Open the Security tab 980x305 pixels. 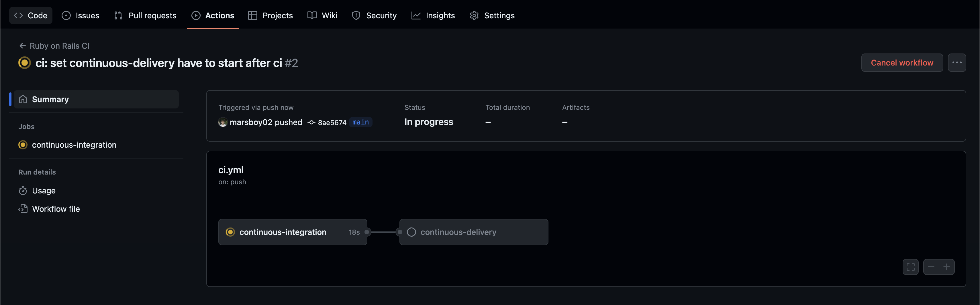[374, 15]
